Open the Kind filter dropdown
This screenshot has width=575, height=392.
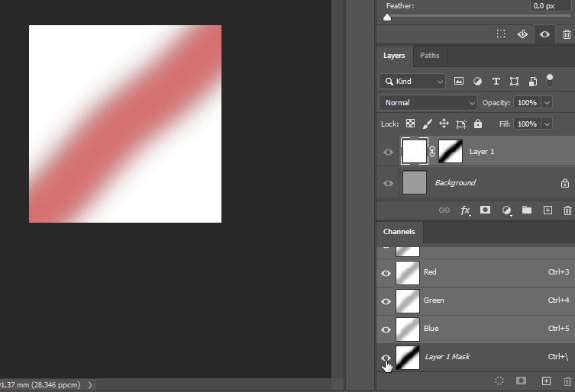pos(412,82)
